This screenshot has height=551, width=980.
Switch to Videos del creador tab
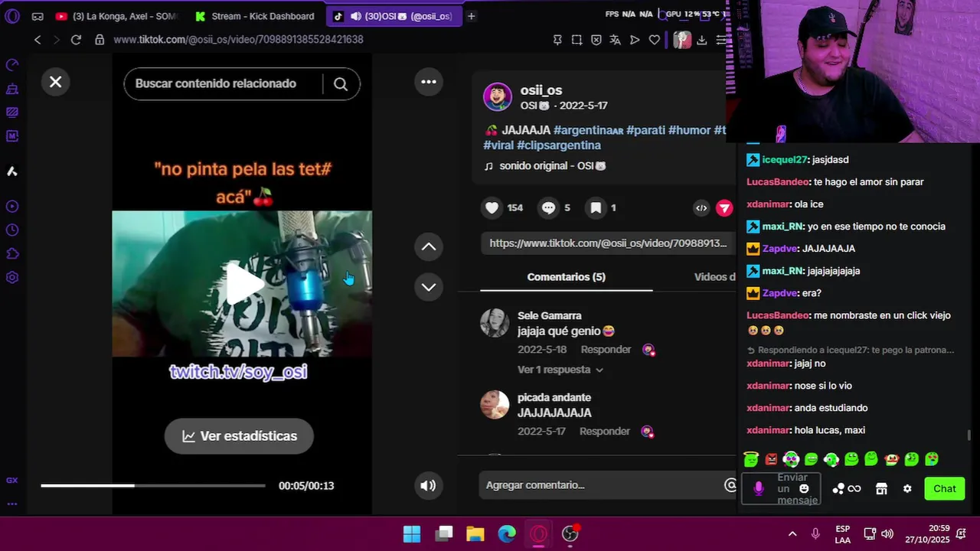[x=714, y=277]
